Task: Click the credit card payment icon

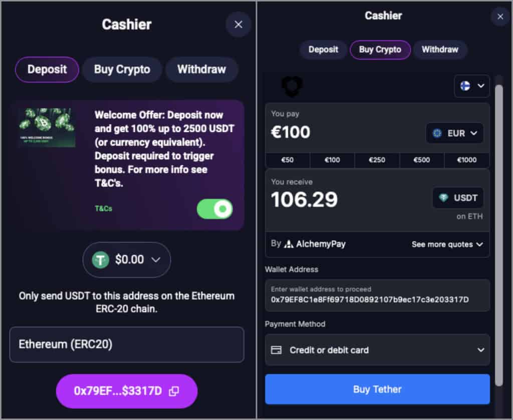Action: pyautogui.click(x=276, y=350)
